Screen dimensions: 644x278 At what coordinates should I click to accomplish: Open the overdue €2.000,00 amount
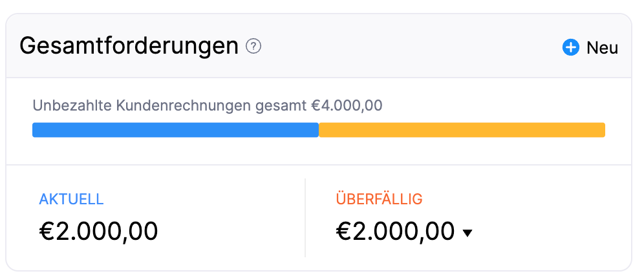[x=395, y=231]
